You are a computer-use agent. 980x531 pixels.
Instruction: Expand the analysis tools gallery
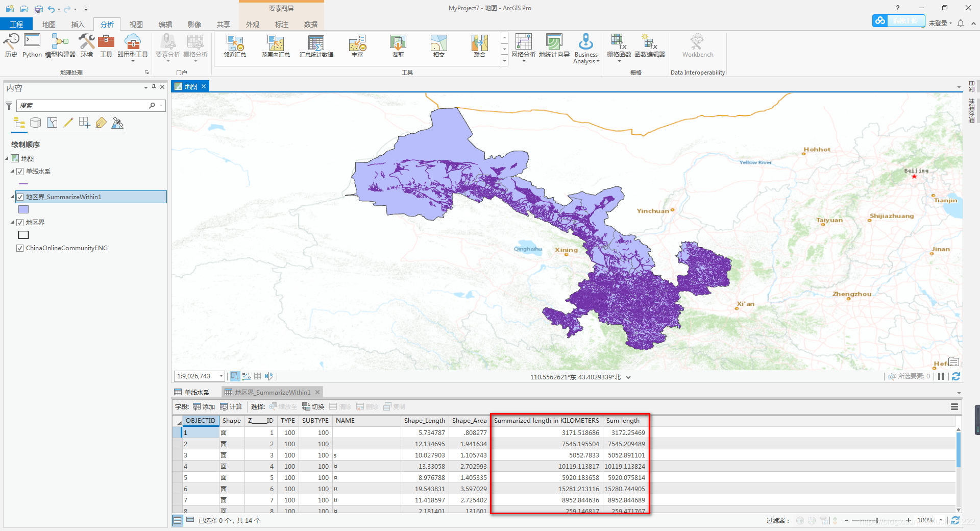504,60
